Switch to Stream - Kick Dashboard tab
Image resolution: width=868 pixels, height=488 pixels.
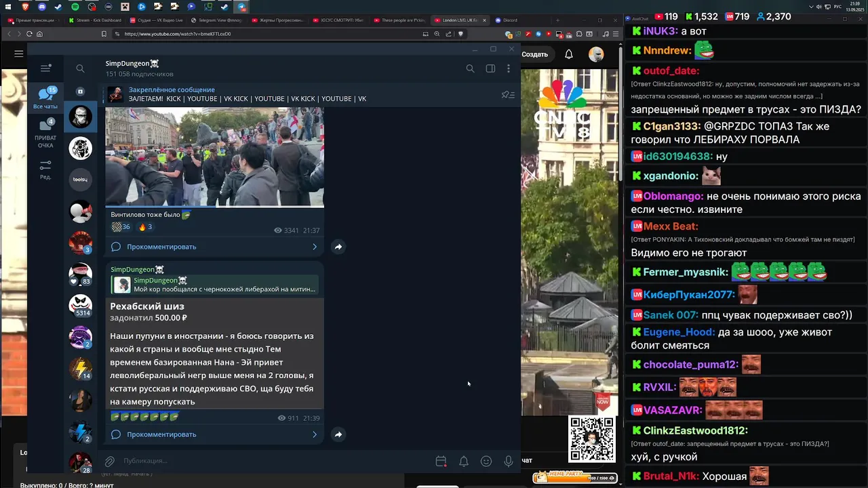95,20
